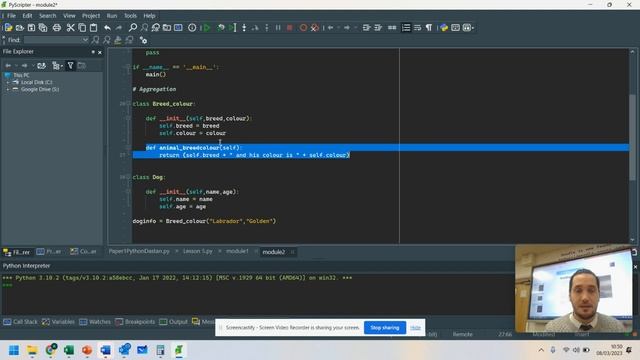Undo the last edit

107,28
